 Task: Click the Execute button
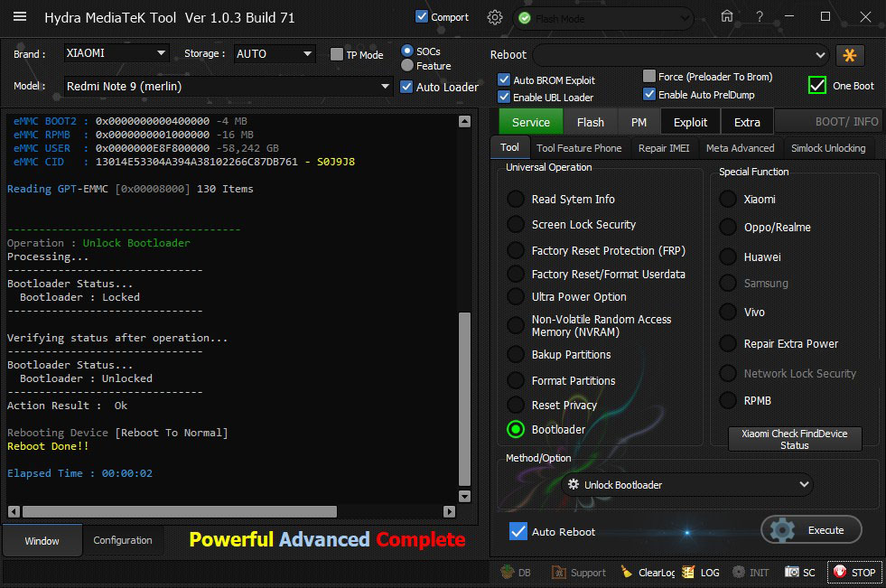[811, 530]
